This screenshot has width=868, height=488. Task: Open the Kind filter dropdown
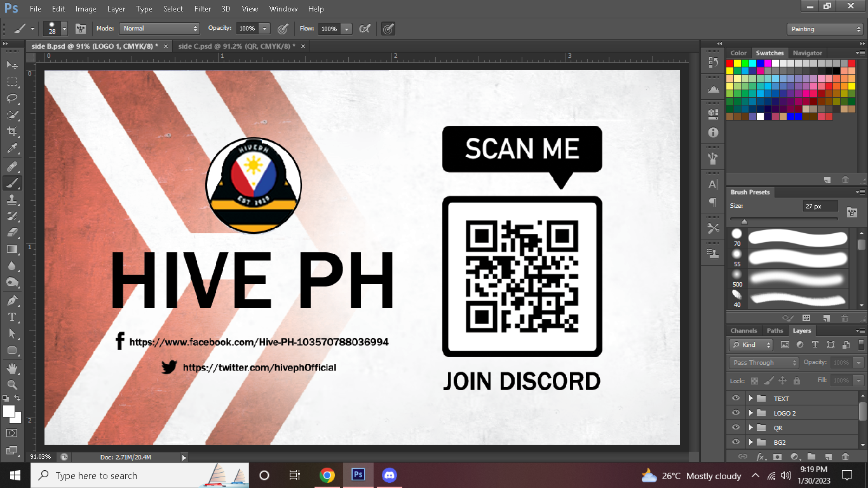tap(751, 345)
